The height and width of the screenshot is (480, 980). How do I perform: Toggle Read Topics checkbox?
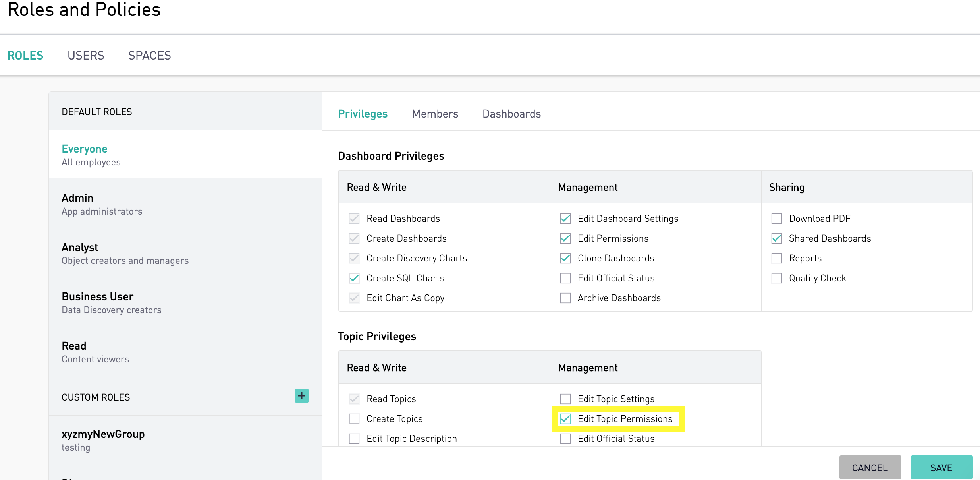point(354,399)
